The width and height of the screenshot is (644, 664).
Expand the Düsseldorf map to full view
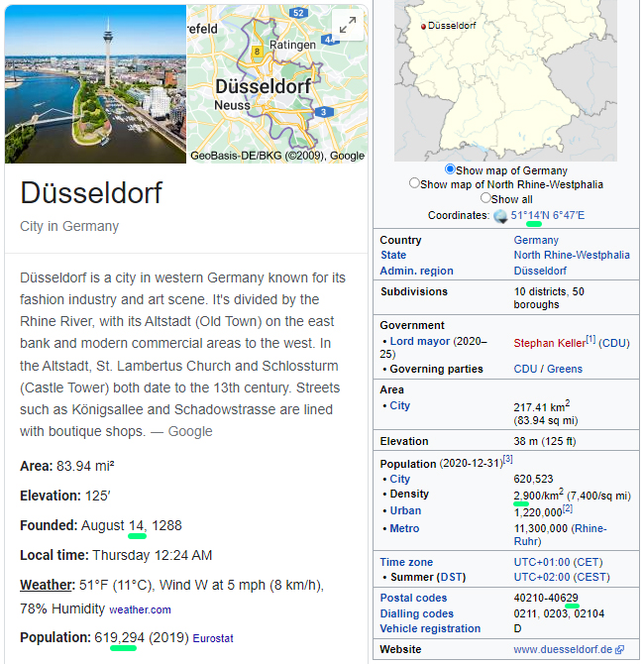[348, 25]
